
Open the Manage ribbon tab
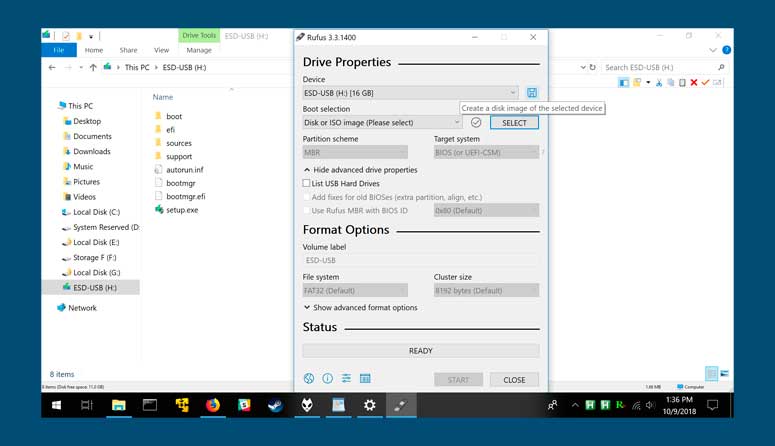click(199, 50)
